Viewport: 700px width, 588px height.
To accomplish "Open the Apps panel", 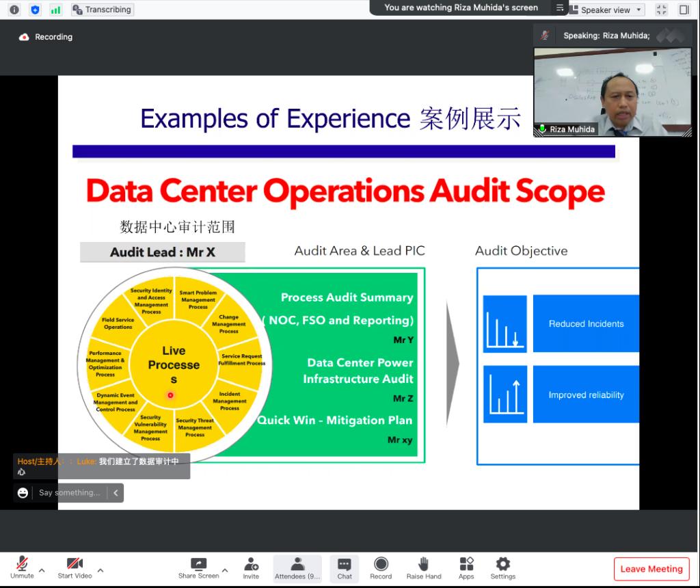I will tap(466, 567).
